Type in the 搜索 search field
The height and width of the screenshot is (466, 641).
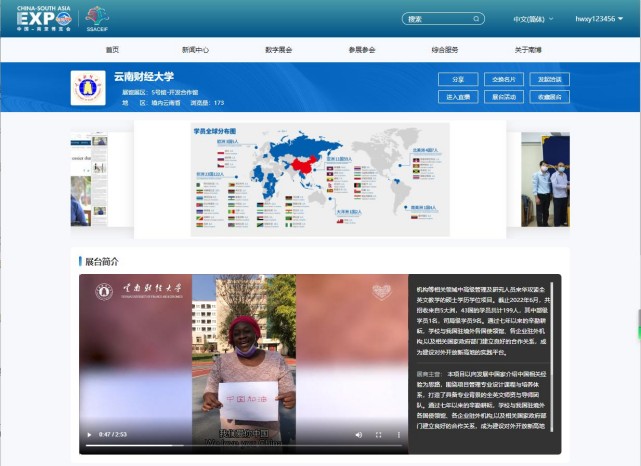pyautogui.click(x=435, y=18)
